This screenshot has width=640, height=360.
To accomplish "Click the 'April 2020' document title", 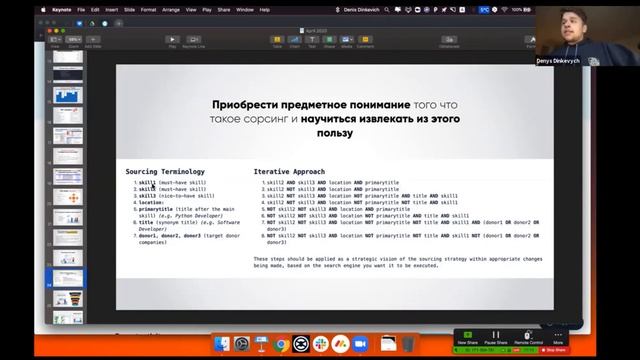I will coord(316,31).
